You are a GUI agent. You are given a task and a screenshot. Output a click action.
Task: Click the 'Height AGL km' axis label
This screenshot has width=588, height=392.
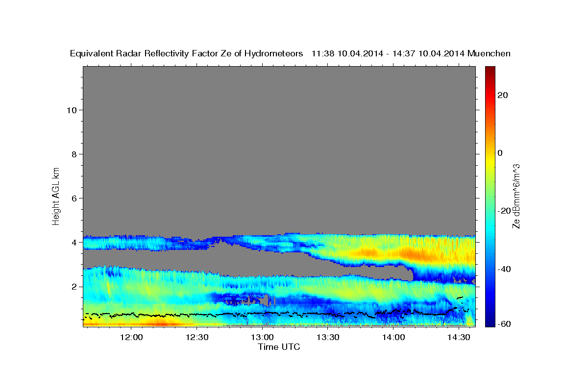[x=56, y=196]
